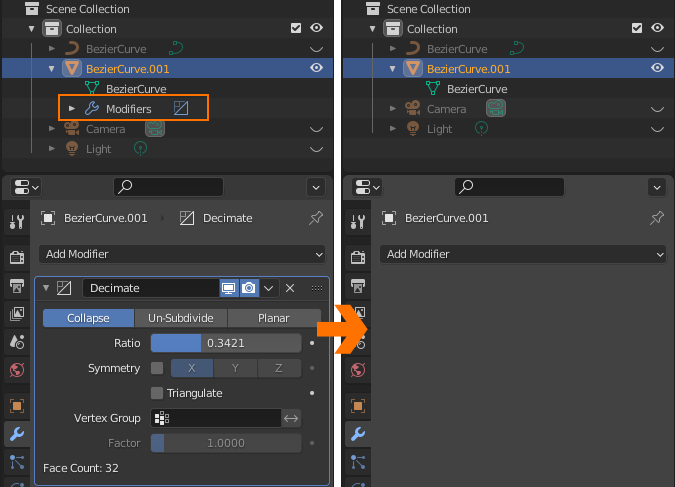Open Add Modifier dropdown in right panel

523,254
